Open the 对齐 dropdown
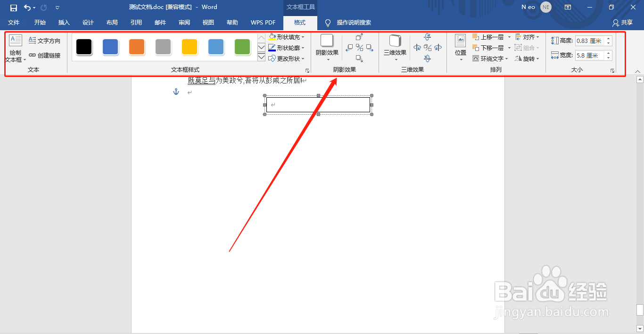The height and width of the screenshot is (334, 644). (527, 37)
